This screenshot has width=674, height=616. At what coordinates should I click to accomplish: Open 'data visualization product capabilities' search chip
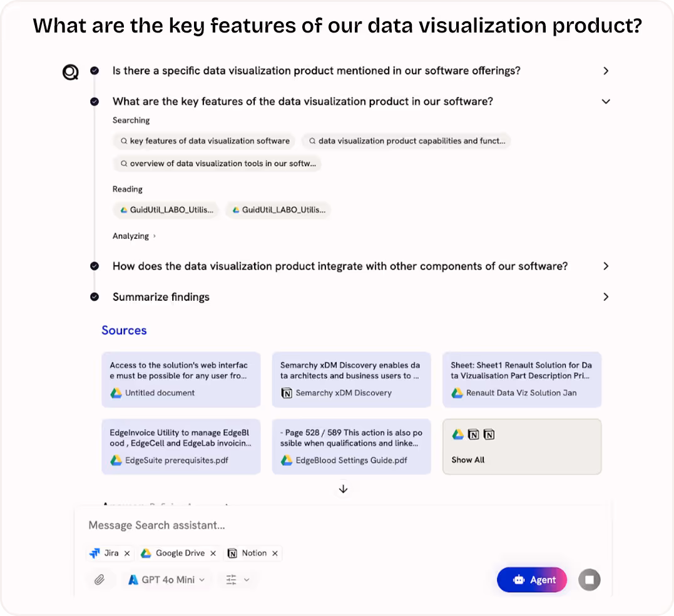click(406, 141)
